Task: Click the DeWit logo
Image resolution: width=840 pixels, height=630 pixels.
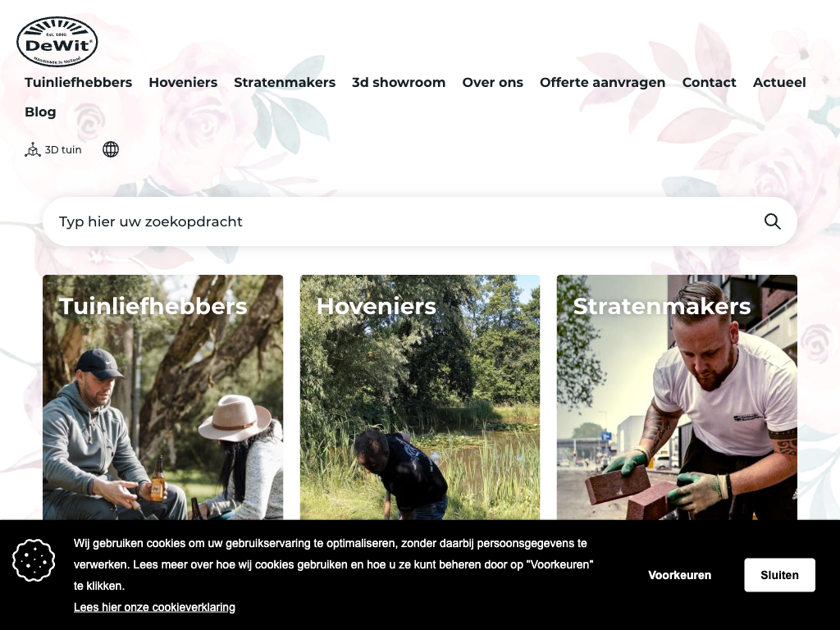Action: click(57, 41)
